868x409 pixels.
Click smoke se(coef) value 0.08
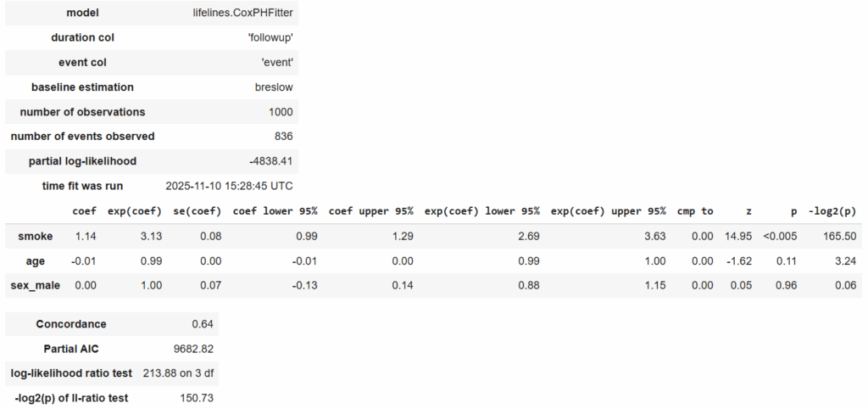210,236
